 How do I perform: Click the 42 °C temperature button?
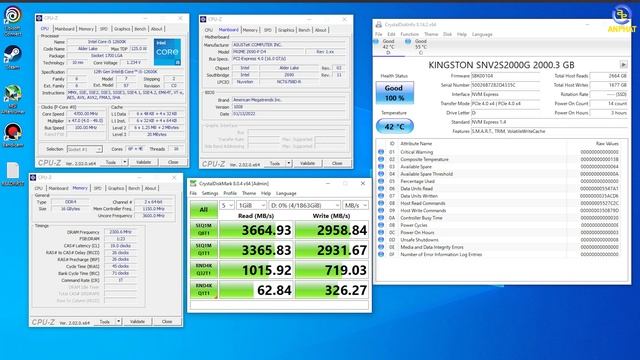[394, 127]
